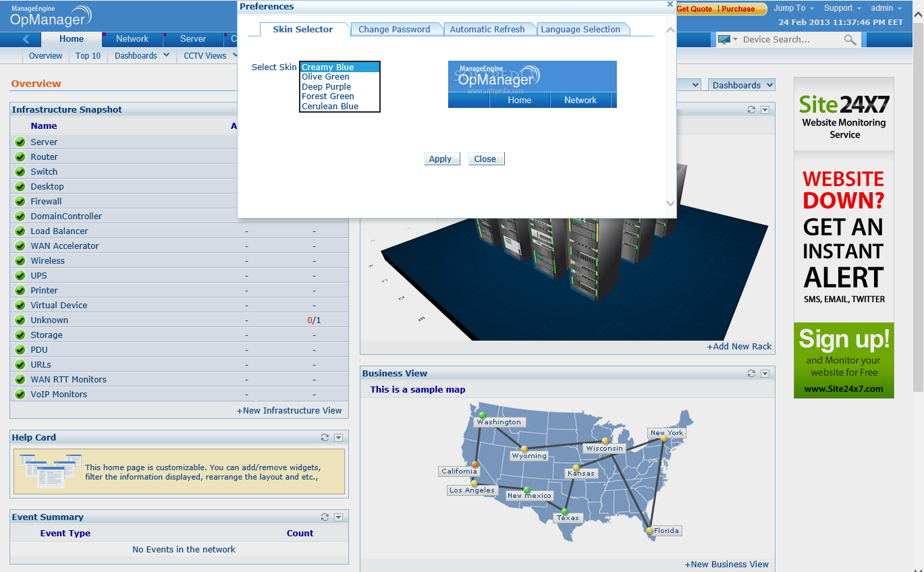The image size is (924, 572).
Task: Select the Florida node on the map
Action: tap(649, 530)
